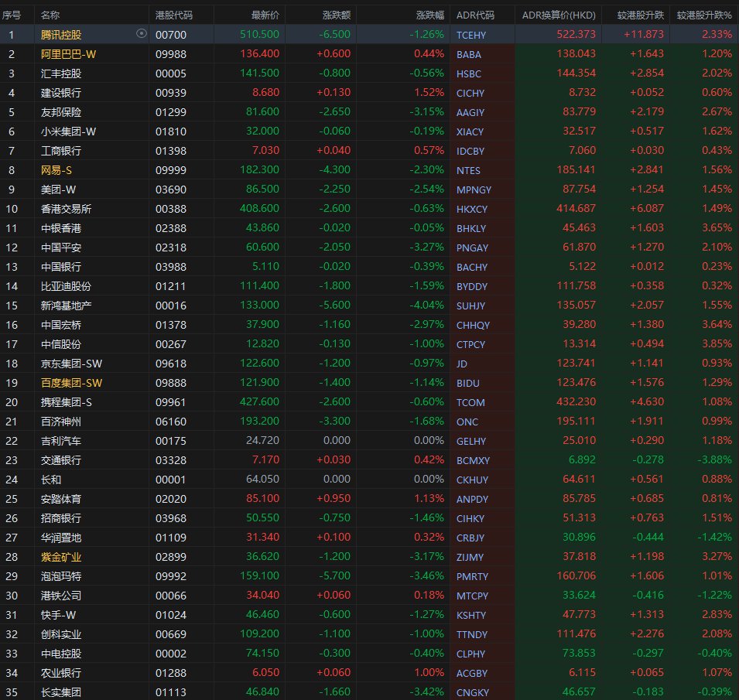Select the 京东集团-SW stock name
Image resolution: width=739 pixels, height=700 pixels.
72,364
